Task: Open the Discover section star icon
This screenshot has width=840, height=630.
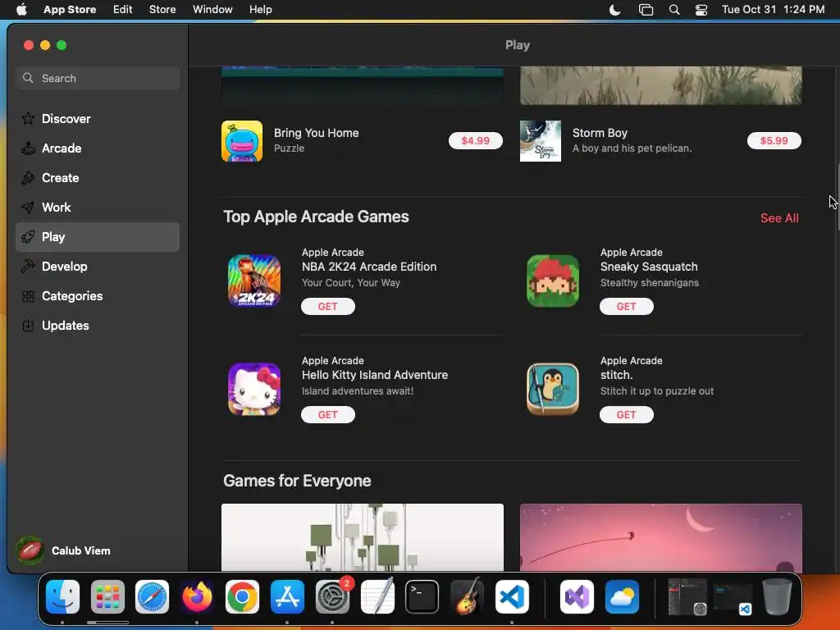Action: pos(28,118)
